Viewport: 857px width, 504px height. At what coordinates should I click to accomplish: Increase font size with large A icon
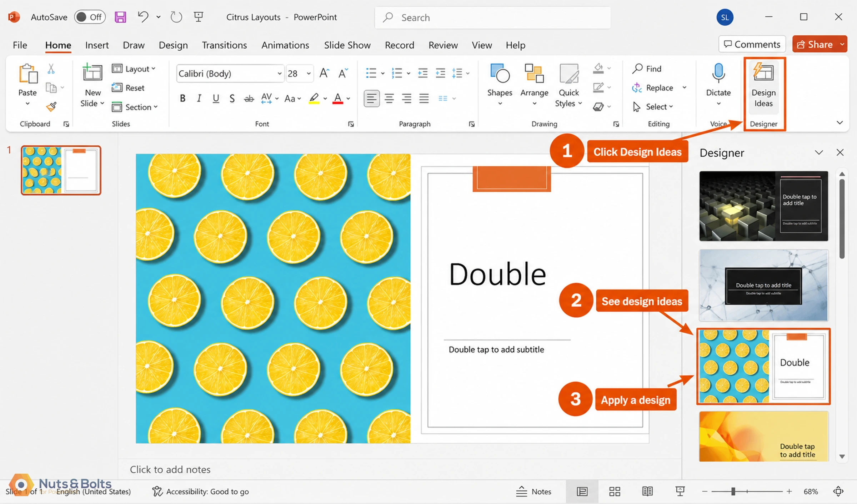(324, 73)
